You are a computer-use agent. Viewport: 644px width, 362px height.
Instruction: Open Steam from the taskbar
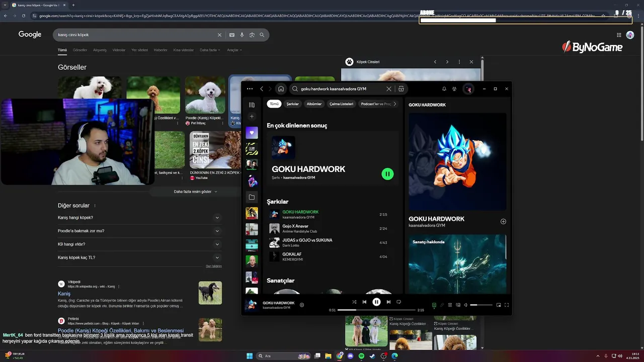(x=372, y=356)
